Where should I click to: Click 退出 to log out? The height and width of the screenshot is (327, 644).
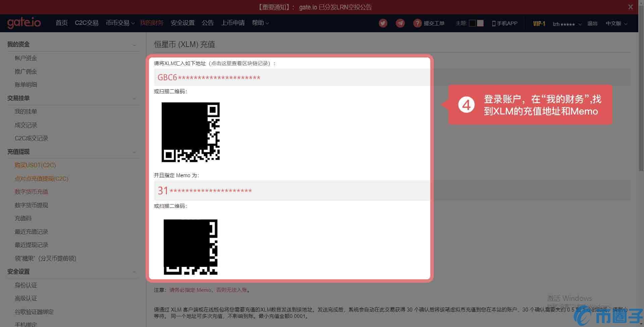pyautogui.click(x=592, y=24)
